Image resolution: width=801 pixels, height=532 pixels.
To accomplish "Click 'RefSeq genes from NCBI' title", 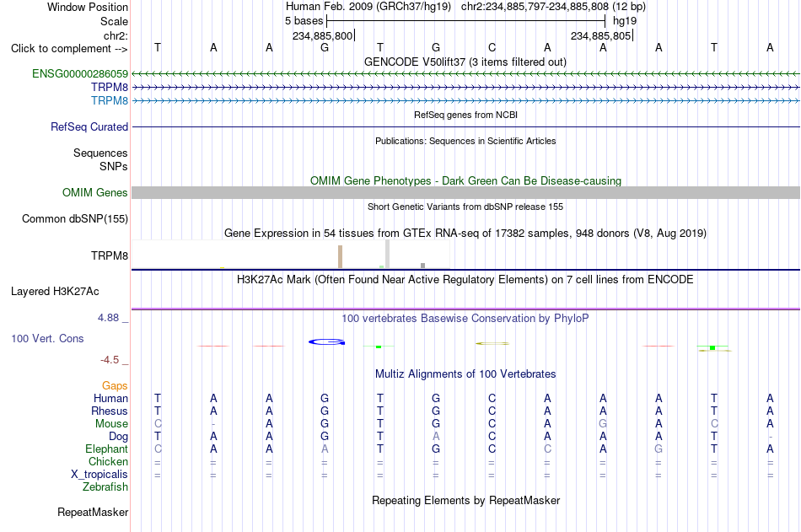I will [466, 115].
